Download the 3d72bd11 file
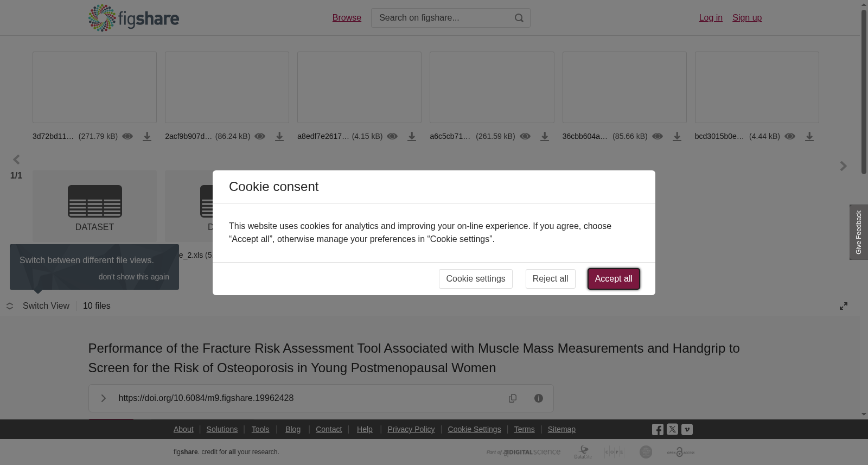Screen dimensions: 868x465 (147, 137)
